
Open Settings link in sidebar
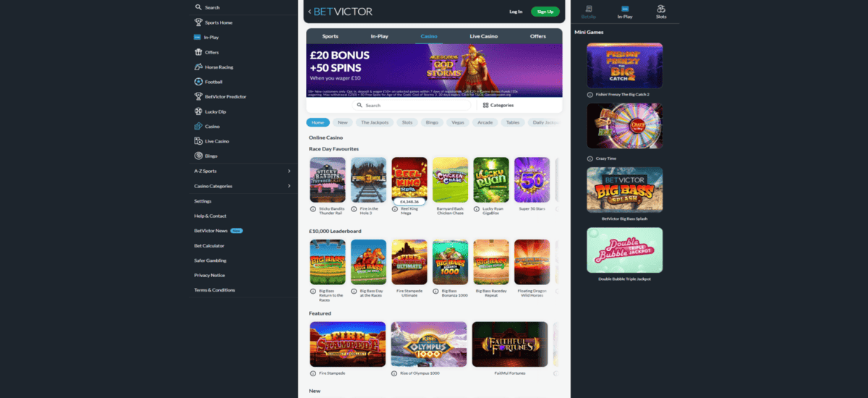coord(203,201)
